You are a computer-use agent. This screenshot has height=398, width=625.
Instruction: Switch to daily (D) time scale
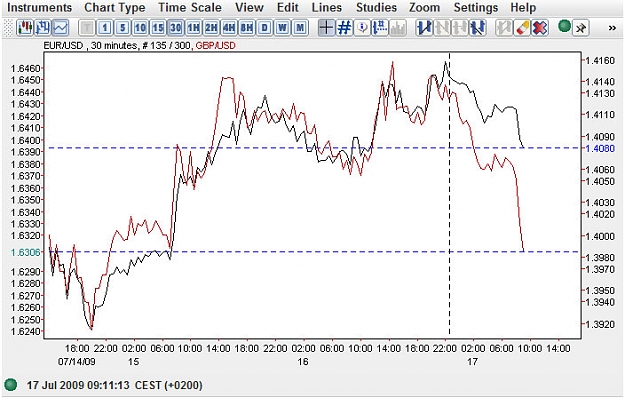[264, 28]
